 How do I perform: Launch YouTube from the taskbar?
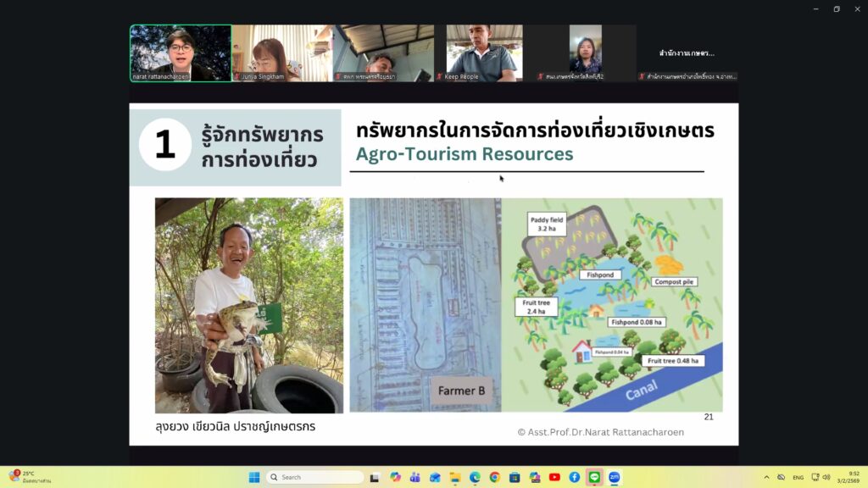[x=554, y=477]
